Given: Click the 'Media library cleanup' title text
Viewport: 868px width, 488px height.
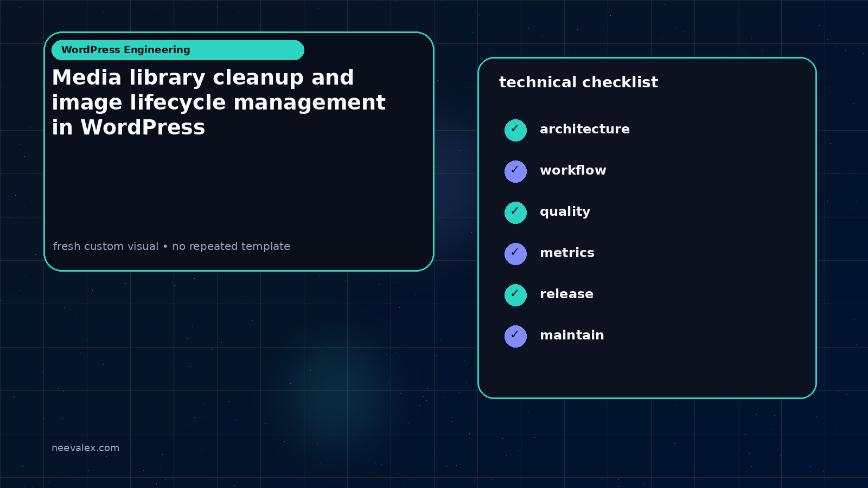Looking at the screenshot, I should tap(219, 102).
